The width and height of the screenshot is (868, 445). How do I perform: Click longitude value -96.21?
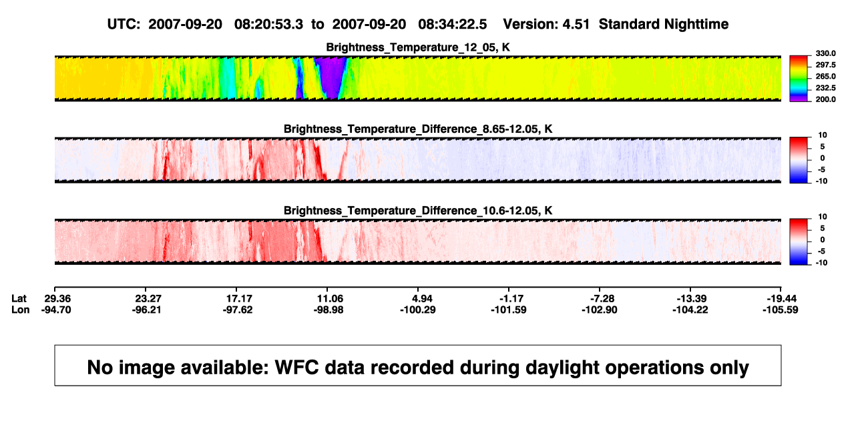(x=148, y=310)
